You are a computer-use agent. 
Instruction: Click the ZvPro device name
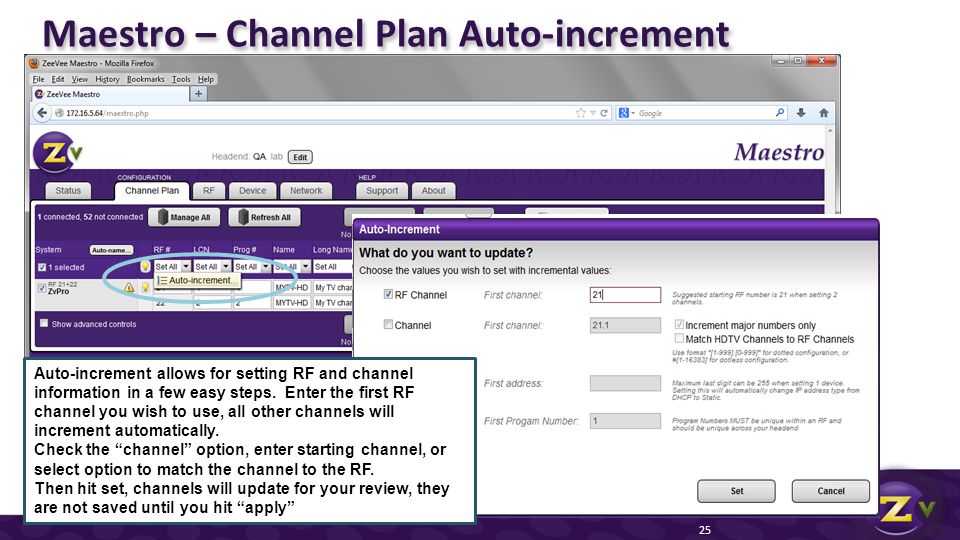point(58,291)
